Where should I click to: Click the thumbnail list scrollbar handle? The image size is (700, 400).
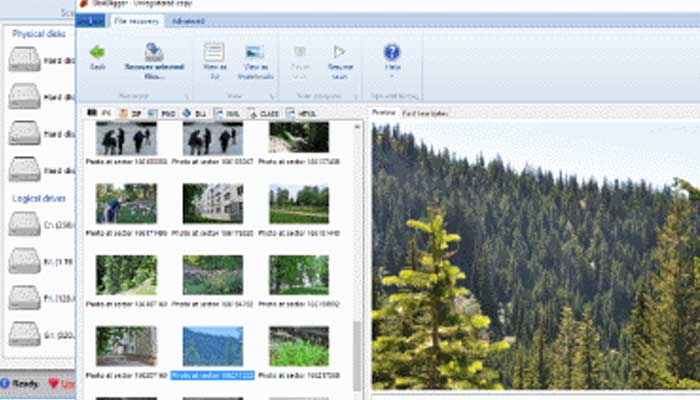pos(357,356)
